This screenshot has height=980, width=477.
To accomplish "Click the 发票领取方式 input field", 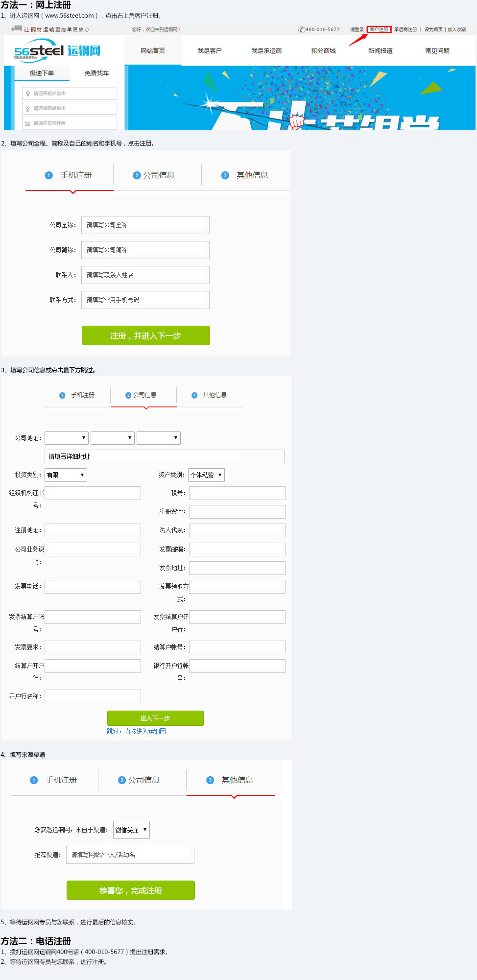I will (237, 587).
